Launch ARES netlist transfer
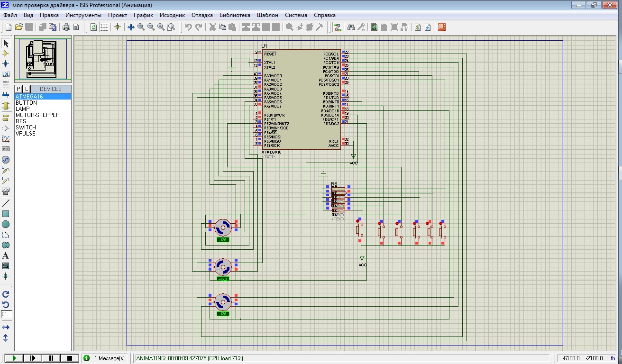Screen dimensions: 622x364 (x=442, y=27)
